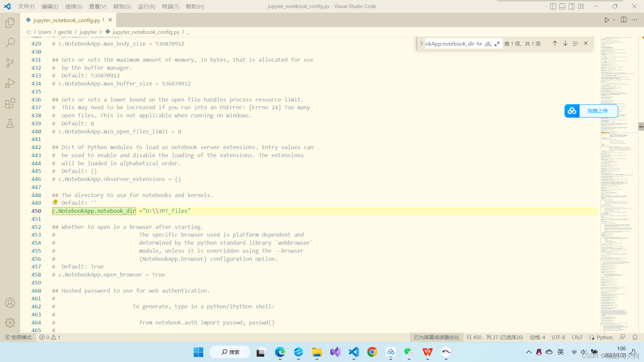The height and width of the screenshot is (362, 644).
Task: Open the Testing flask view
Action: (10, 123)
